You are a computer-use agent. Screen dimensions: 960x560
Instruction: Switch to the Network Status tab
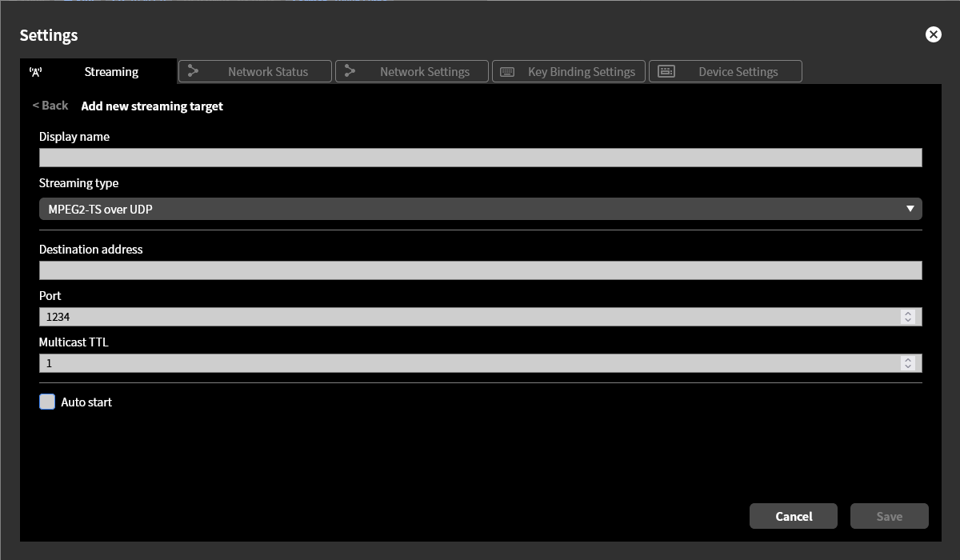click(267, 71)
